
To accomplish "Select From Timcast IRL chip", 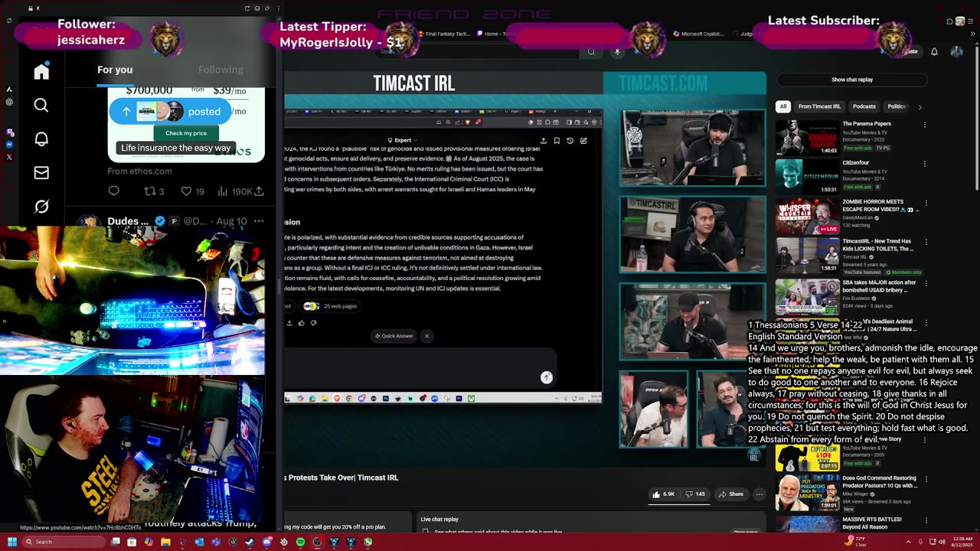I will click(x=819, y=106).
